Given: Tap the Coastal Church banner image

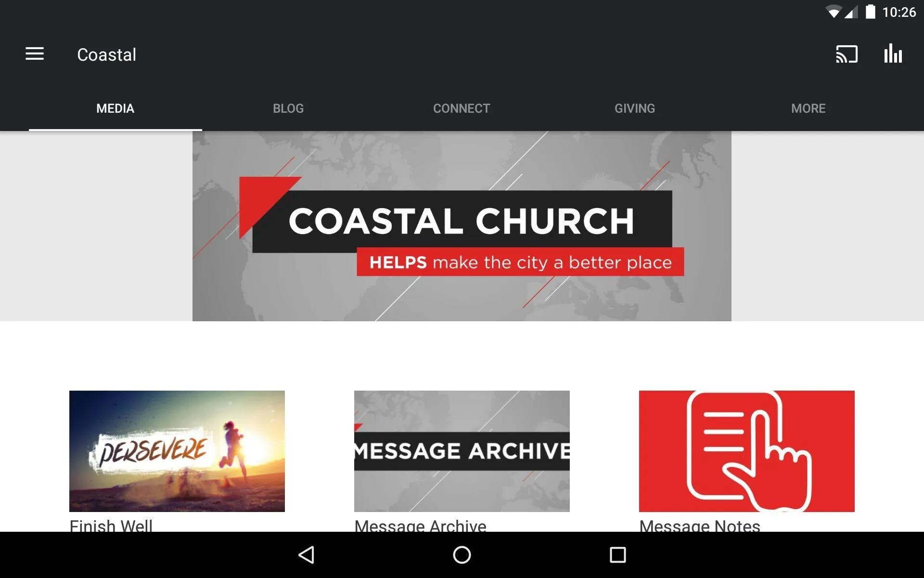Looking at the screenshot, I should pyautogui.click(x=462, y=226).
